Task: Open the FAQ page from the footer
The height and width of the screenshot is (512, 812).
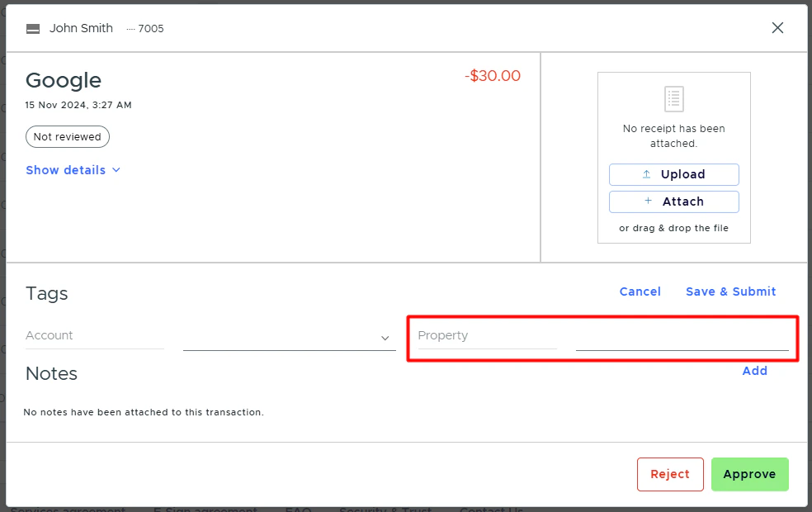Action: pyautogui.click(x=297, y=510)
